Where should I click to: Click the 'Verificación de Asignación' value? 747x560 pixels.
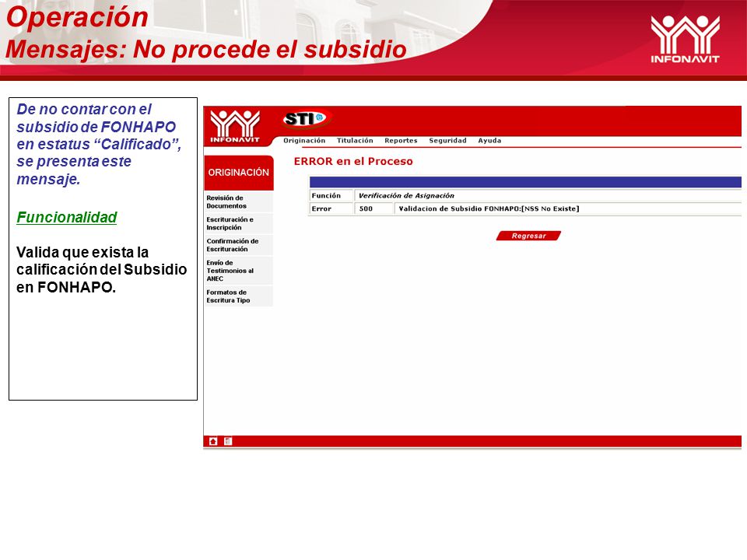406,196
